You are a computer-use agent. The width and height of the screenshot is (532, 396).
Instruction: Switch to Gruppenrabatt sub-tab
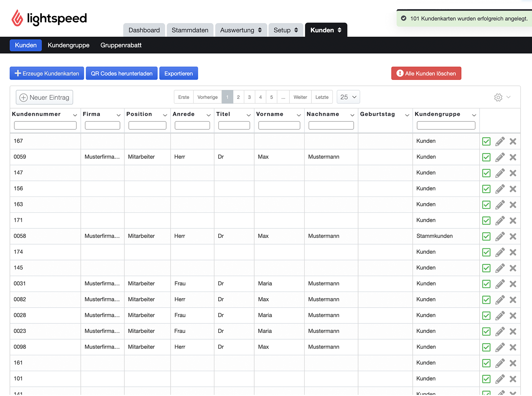coord(121,45)
